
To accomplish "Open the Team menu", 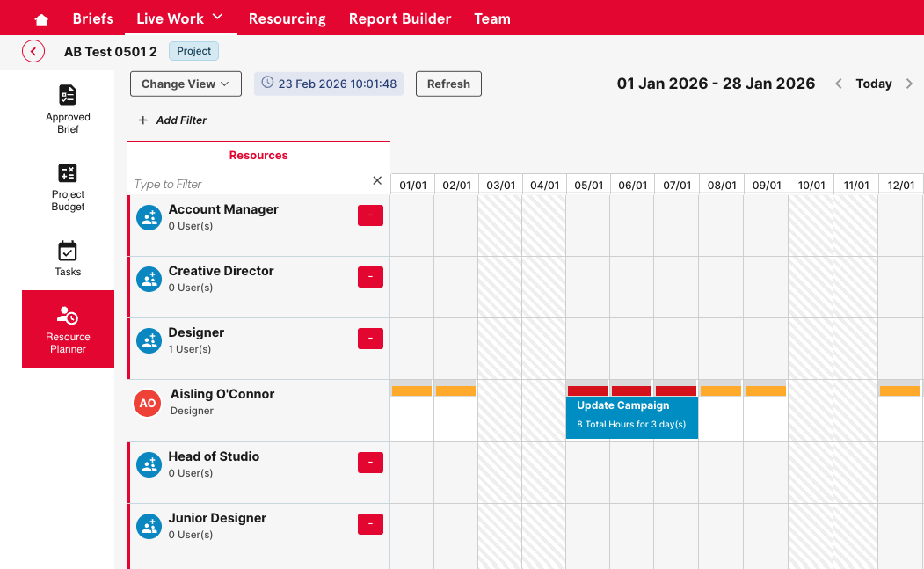I will coord(492,18).
